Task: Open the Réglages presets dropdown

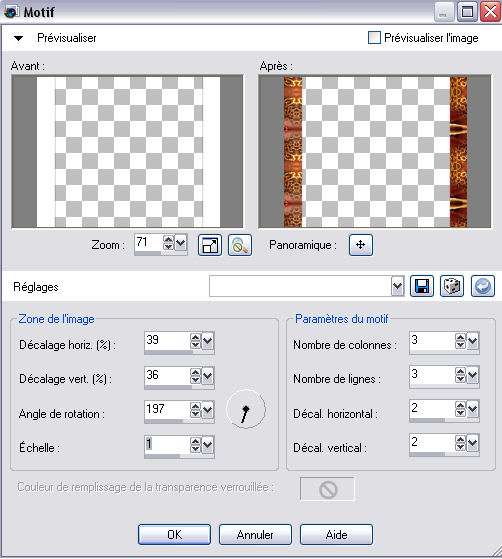Action: coord(397,286)
